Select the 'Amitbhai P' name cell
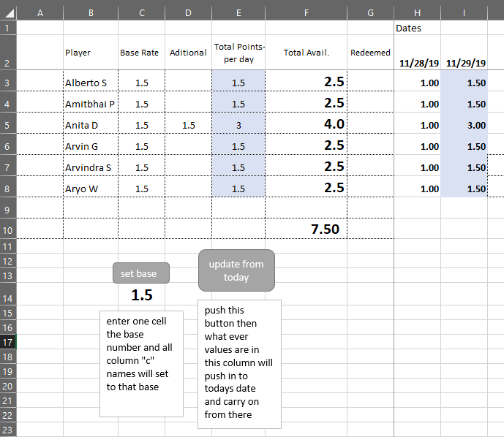This screenshot has height=437, width=504. coord(91,102)
